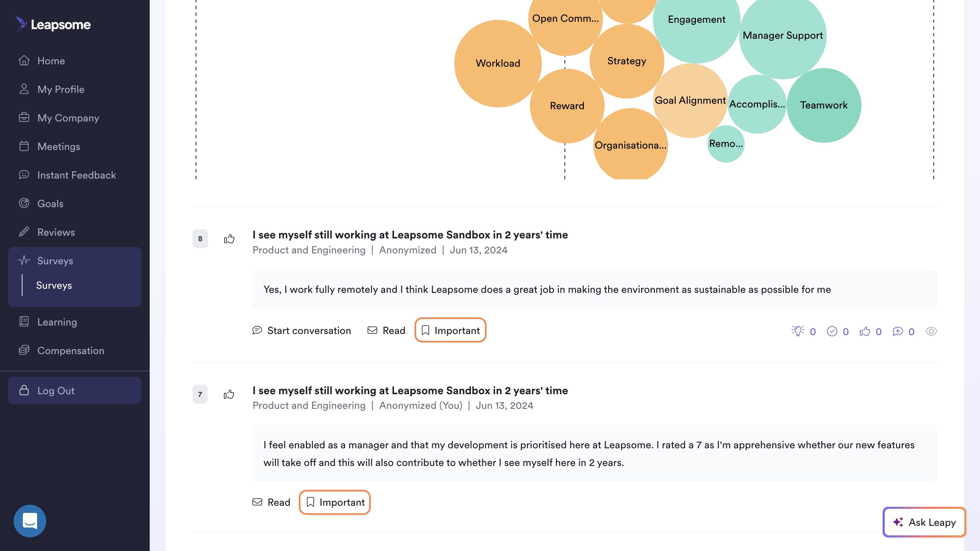The width and height of the screenshot is (980, 551).
Task: Open the Ask Leapy assistant button
Action: click(924, 522)
